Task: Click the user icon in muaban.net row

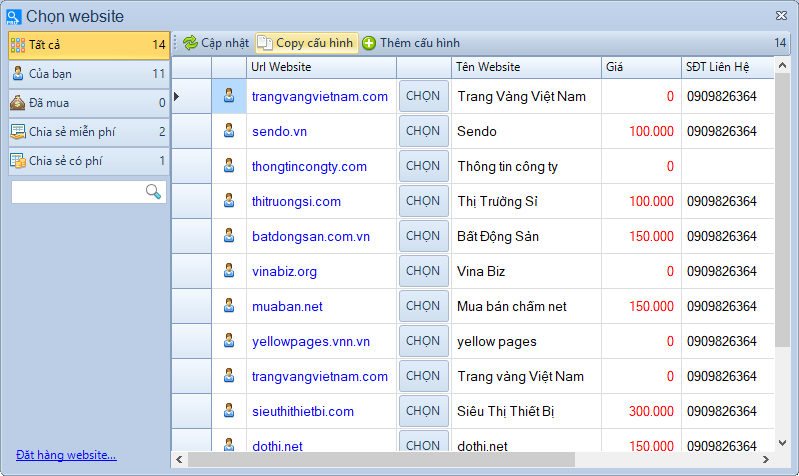Action: pyautogui.click(x=229, y=306)
